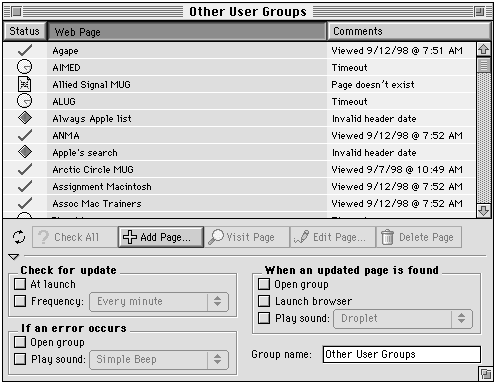The width and height of the screenshot is (496, 384).
Task: Click the Group name text field
Action: [x=402, y=354]
